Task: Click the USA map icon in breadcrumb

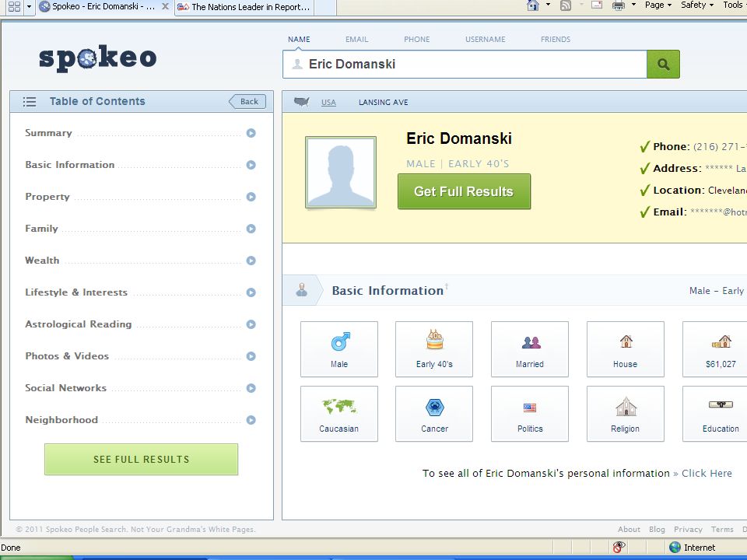Action: tap(302, 101)
